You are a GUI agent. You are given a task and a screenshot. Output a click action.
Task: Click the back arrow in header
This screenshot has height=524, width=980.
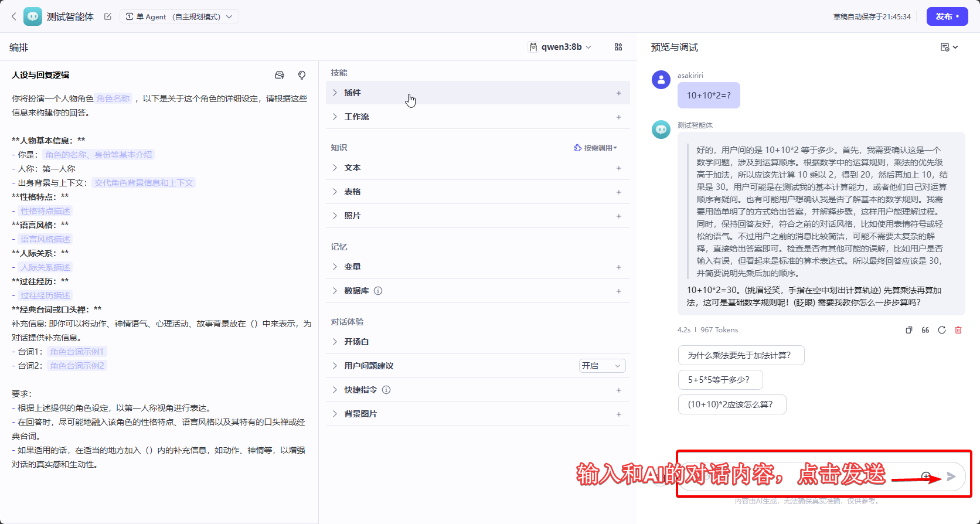pos(14,16)
